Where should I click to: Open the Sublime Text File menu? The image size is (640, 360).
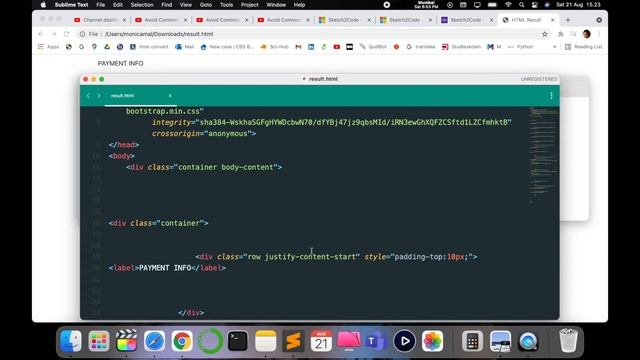point(100,5)
